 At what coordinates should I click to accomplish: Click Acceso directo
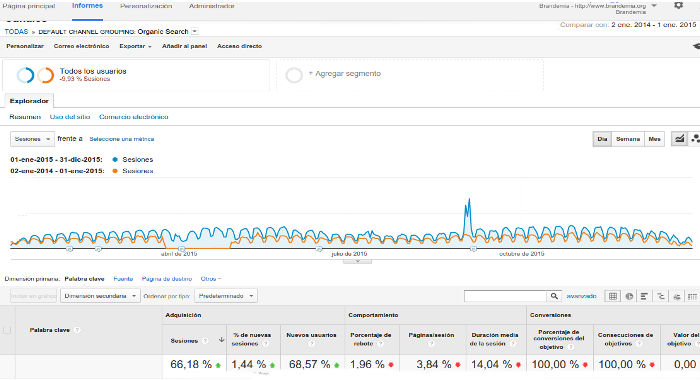pos(239,46)
